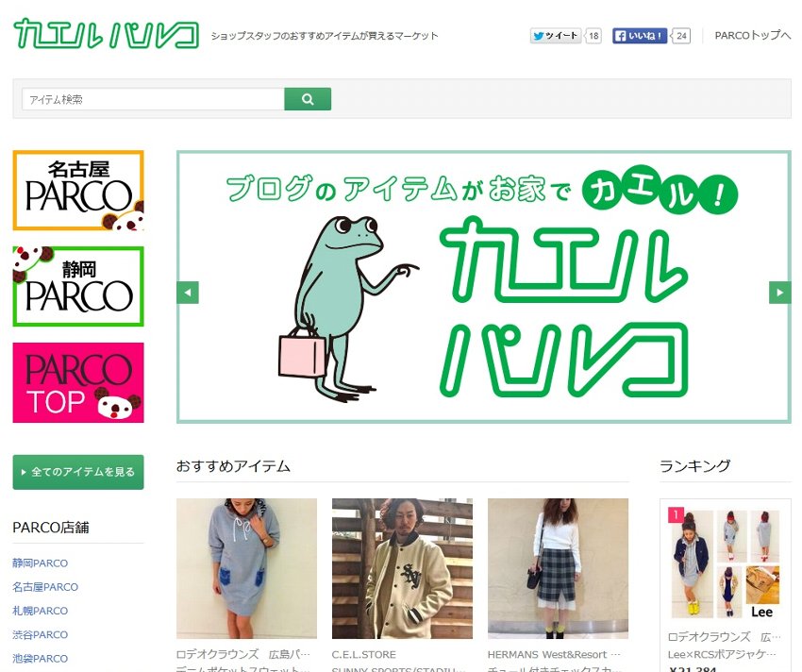Open the 静岡PARCO banner image
Image resolution: width=802 pixels, height=672 pixels.
pos(78,286)
